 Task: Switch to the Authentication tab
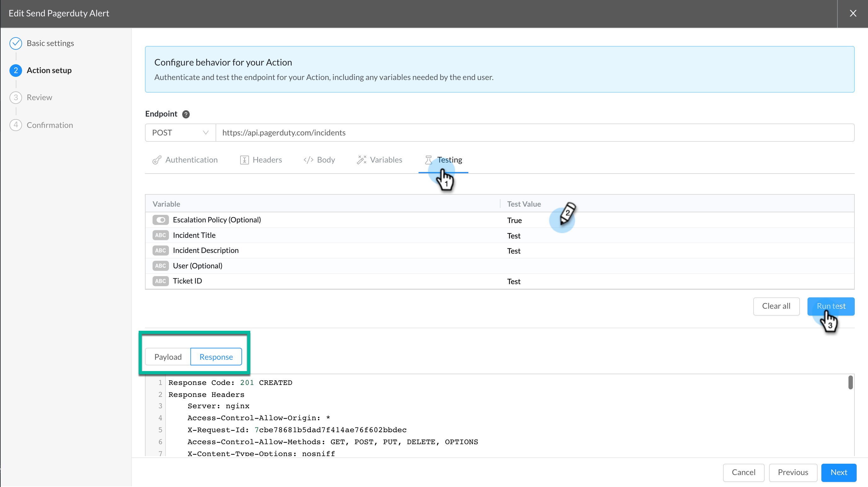[185, 160]
